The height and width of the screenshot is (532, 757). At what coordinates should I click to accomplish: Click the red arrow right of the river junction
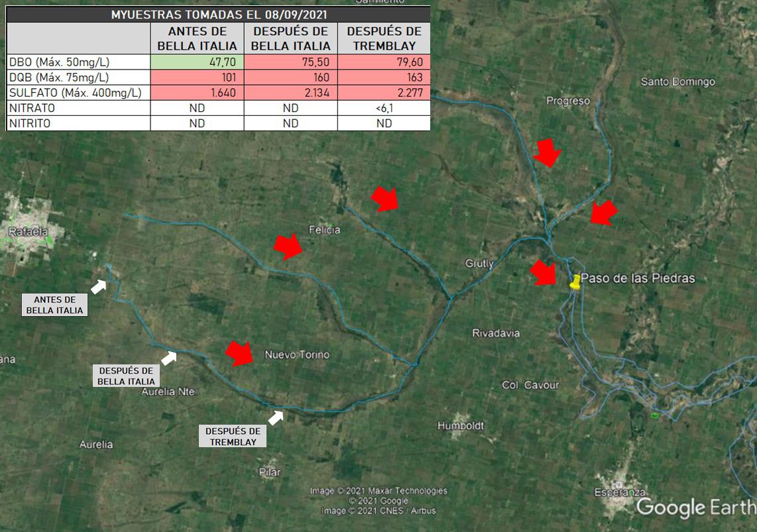(x=604, y=213)
